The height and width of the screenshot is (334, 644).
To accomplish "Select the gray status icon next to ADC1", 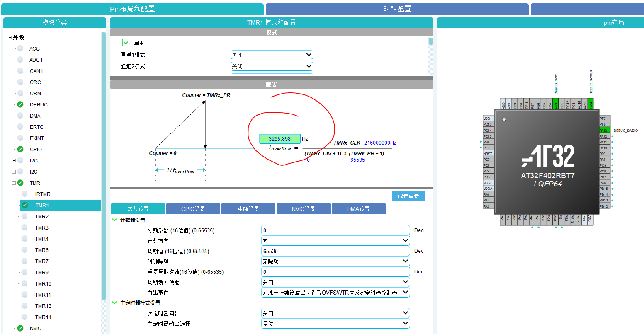I will [x=20, y=60].
